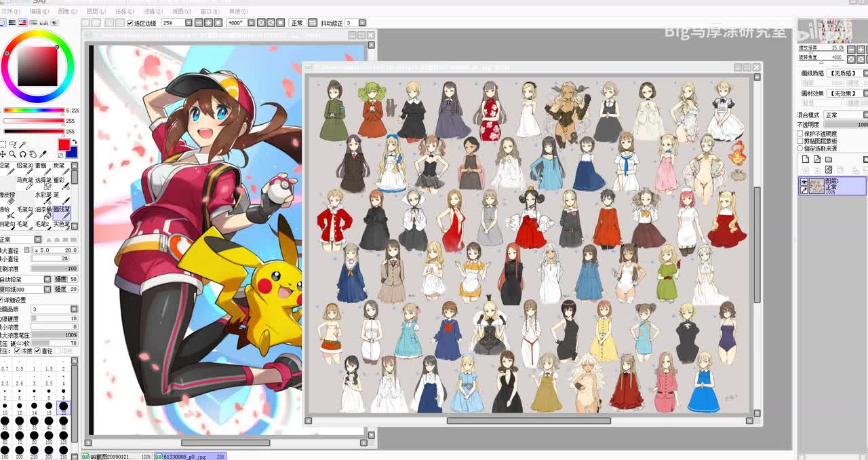Click the 强度 20 button beside 复印纸300

pos(66,289)
